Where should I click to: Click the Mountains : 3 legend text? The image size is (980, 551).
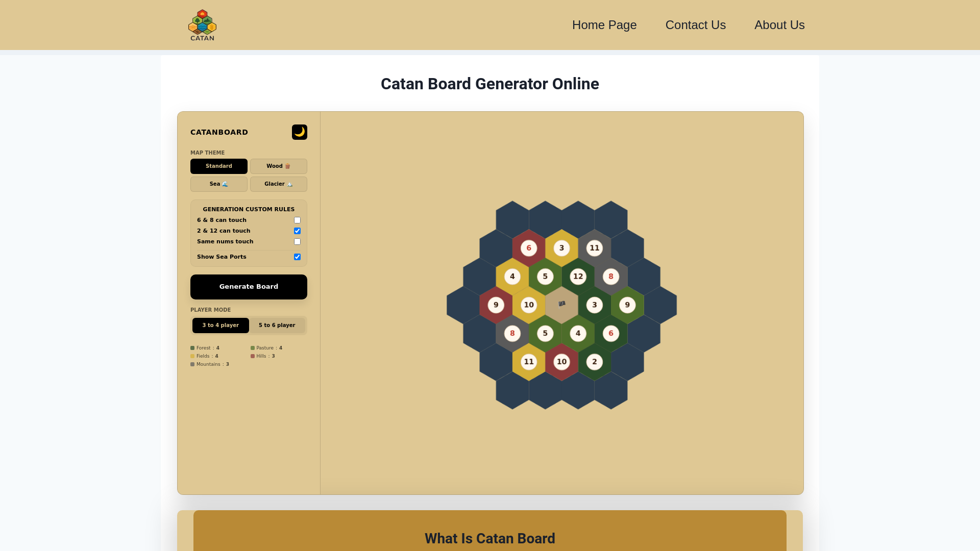coord(213,364)
